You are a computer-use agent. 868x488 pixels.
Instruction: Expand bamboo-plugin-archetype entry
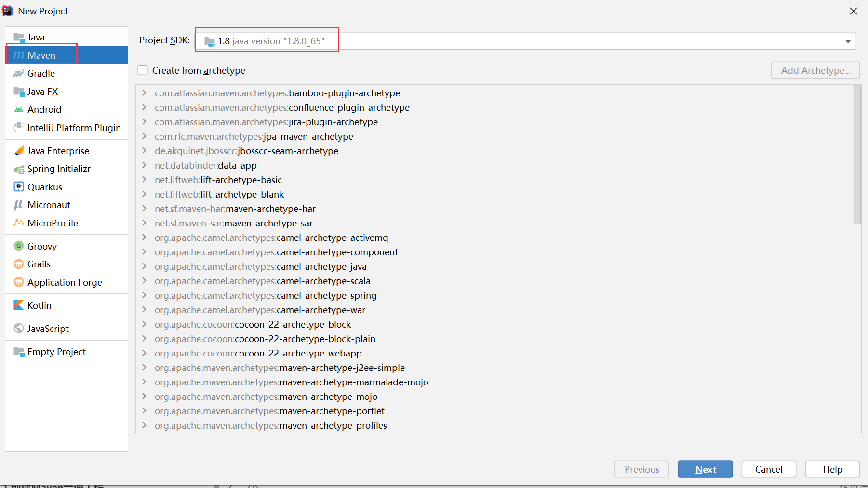[144, 93]
